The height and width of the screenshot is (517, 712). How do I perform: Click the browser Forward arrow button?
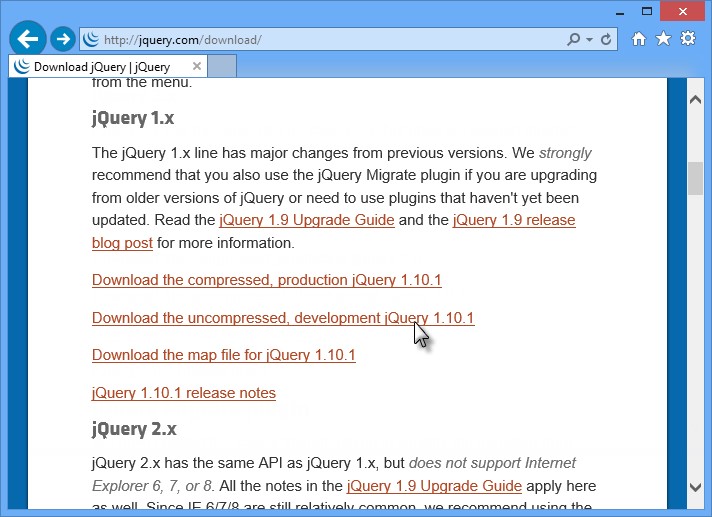pyautogui.click(x=63, y=39)
